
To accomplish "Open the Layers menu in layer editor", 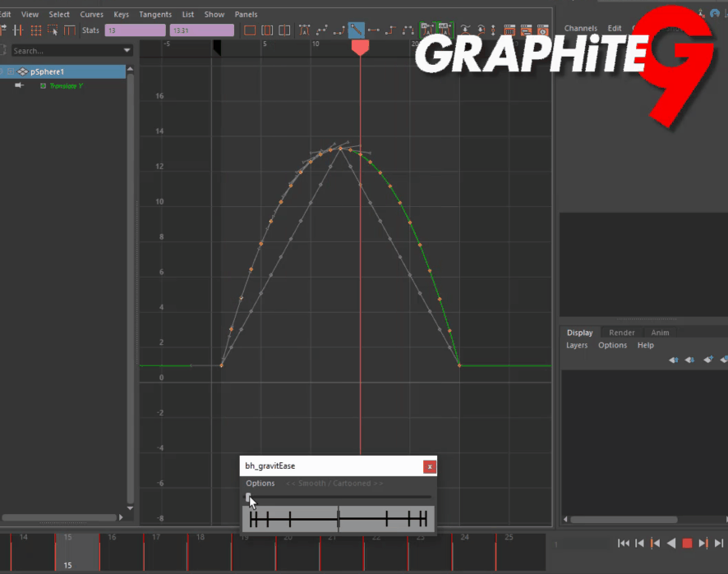I will pyautogui.click(x=577, y=345).
